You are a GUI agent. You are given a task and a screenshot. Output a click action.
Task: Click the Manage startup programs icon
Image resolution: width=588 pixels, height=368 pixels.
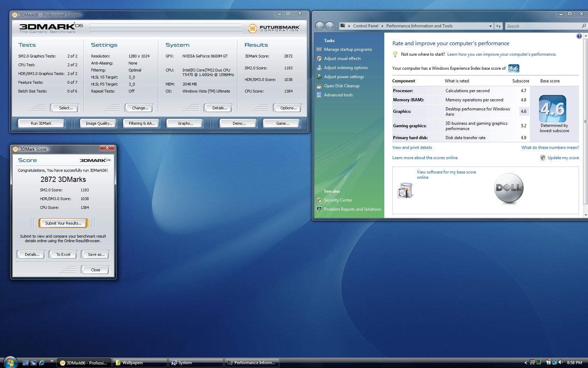[319, 49]
